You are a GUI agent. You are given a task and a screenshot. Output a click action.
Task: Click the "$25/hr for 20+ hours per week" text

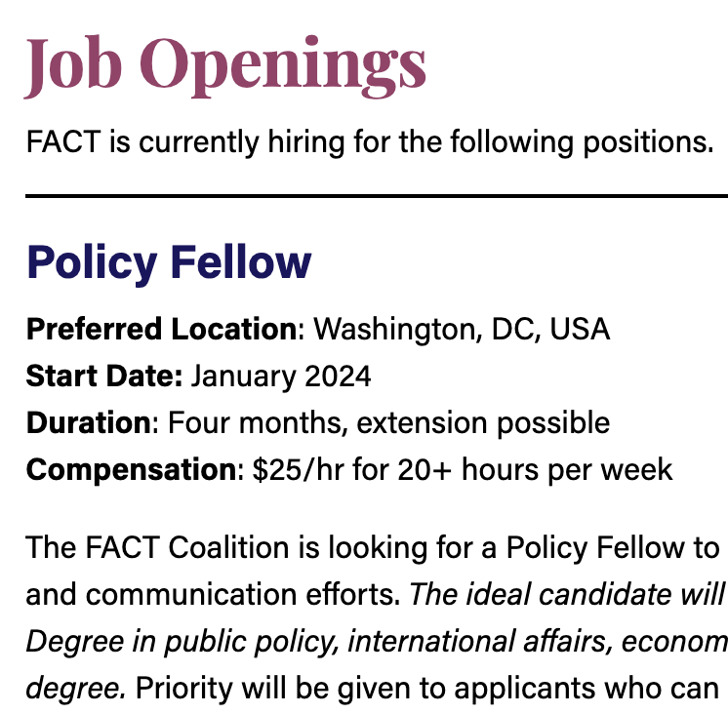[463, 470]
